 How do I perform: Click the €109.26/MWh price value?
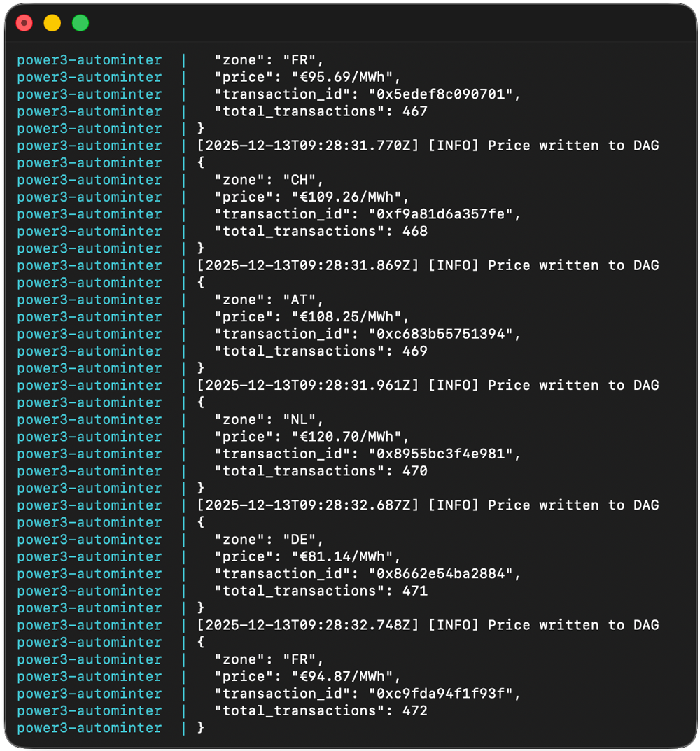tap(346, 197)
